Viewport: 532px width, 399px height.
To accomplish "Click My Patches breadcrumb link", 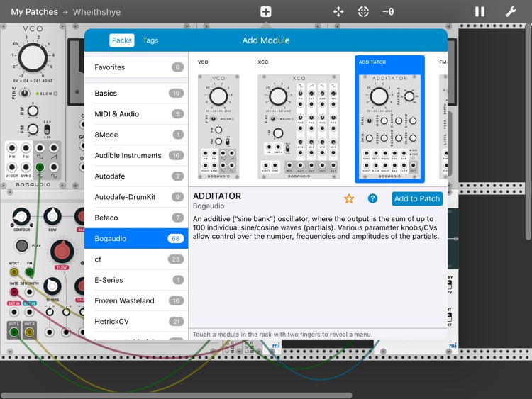I will 34,12.
